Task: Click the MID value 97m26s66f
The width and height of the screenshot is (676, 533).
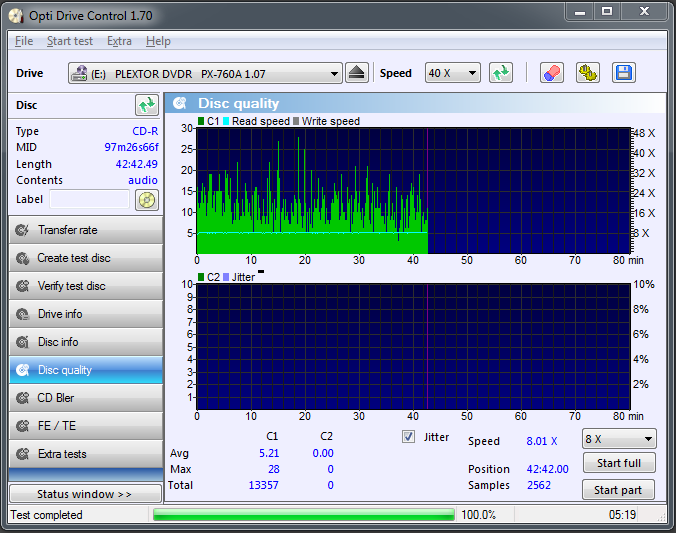Action: point(131,147)
